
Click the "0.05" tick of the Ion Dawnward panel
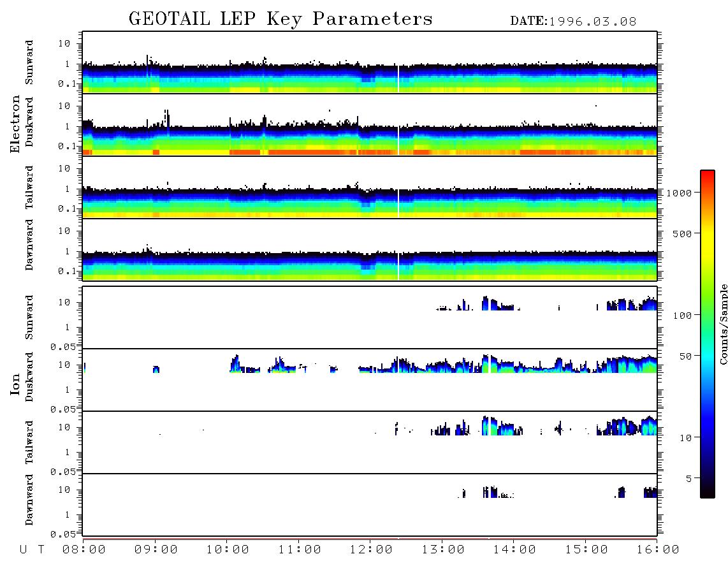tap(63, 534)
